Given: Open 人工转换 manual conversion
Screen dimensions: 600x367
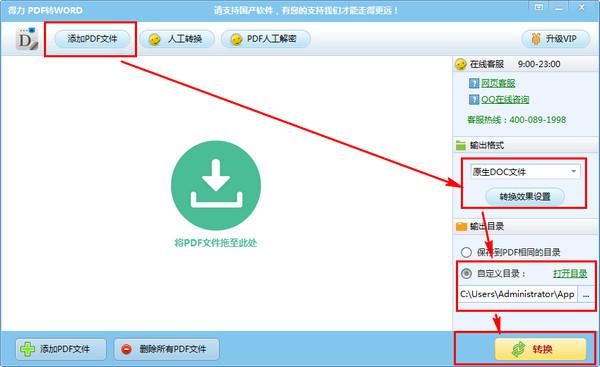Looking at the screenshot, I should tap(177, 39).
